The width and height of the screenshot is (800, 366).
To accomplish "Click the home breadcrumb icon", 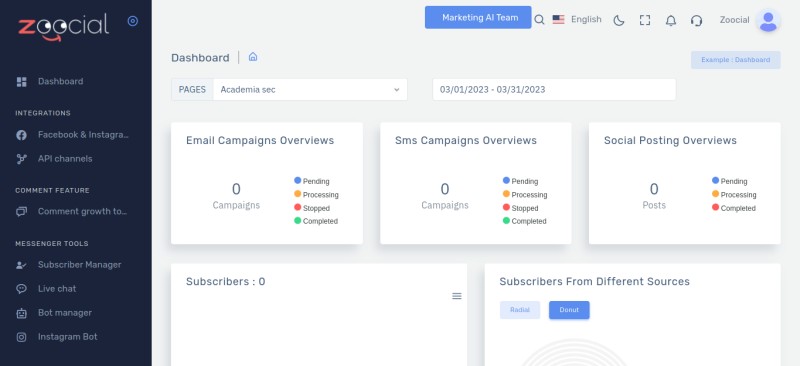I will pyautogui.click(x=253, y=57).
